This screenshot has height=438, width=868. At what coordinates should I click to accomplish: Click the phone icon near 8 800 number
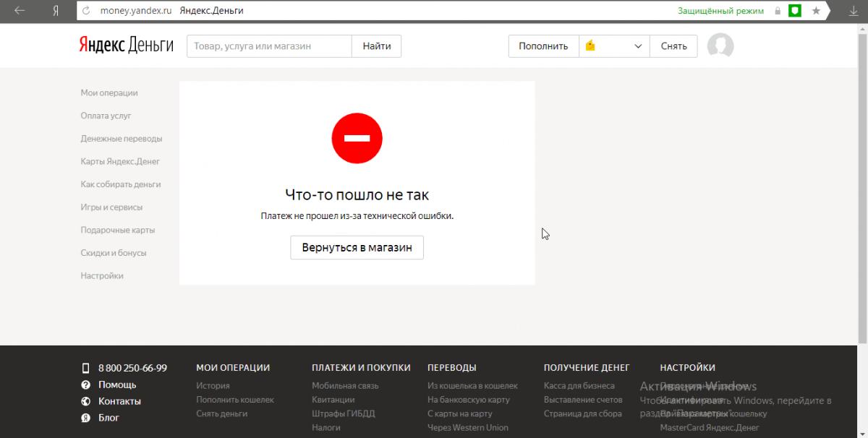85,368
